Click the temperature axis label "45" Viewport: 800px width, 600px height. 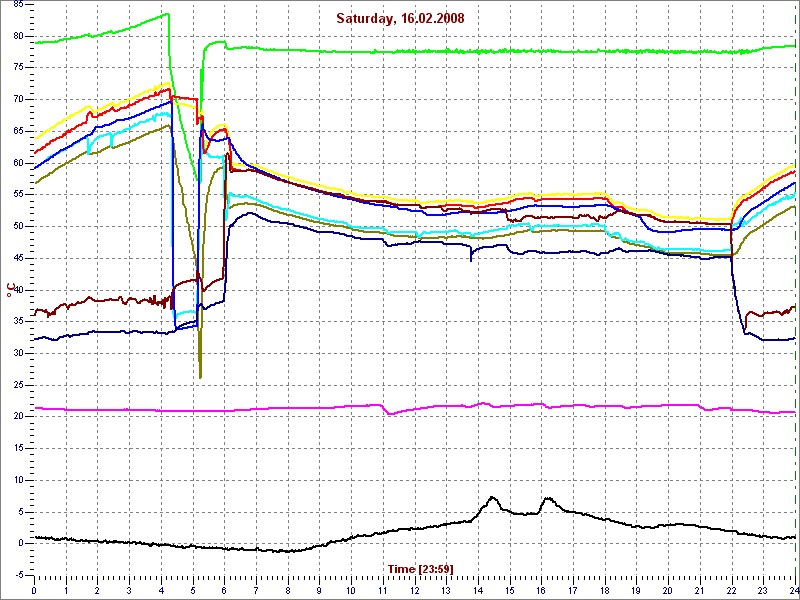click(x=18, y=258)
